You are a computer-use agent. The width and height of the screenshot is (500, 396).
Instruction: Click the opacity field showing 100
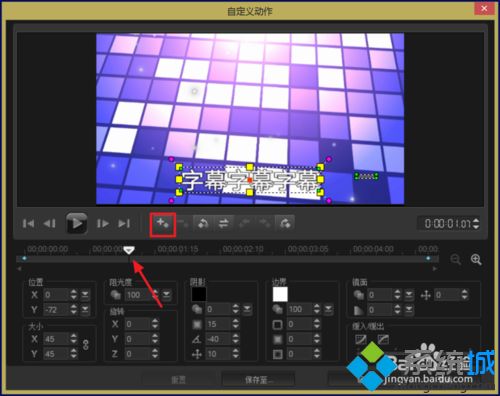point(137,295)
